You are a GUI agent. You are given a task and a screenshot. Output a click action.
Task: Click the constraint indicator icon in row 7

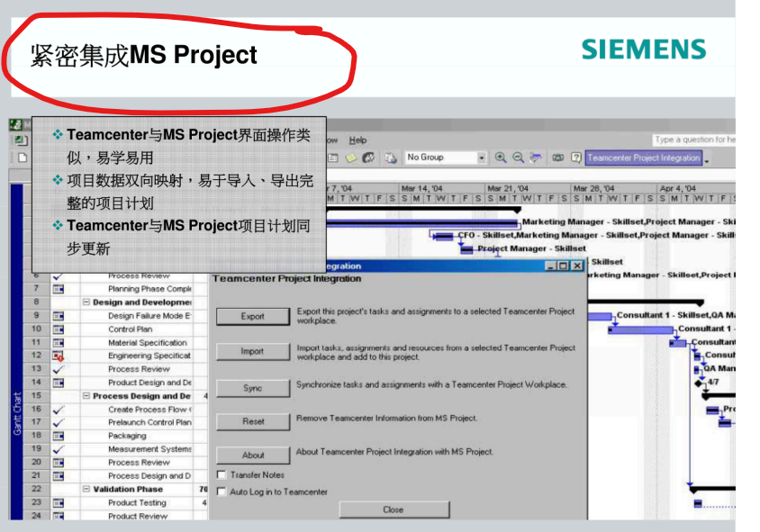coord(59,289)
